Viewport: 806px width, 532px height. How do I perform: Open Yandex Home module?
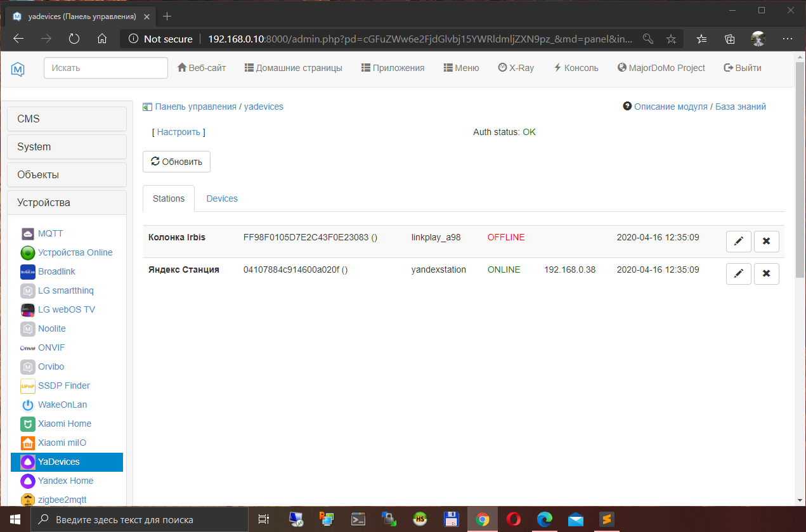65,481
